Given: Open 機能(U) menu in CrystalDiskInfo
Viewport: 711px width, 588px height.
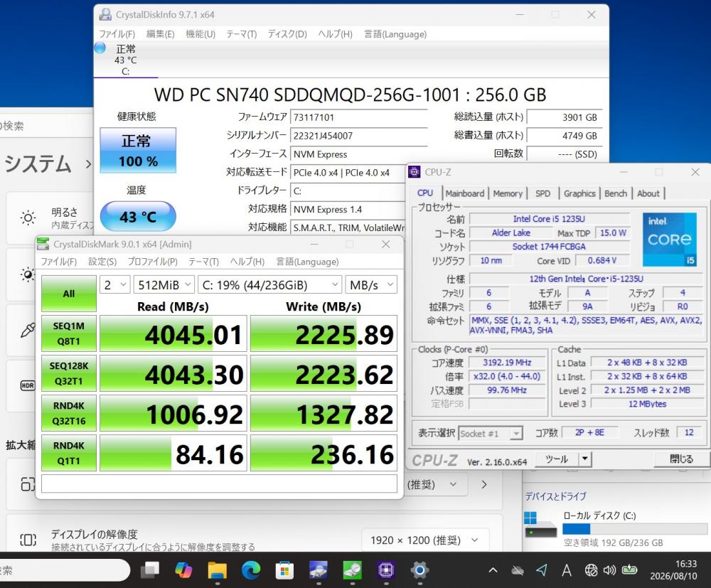Looking at the screenshot, I should pyautogui.click(x=201, y=34).
